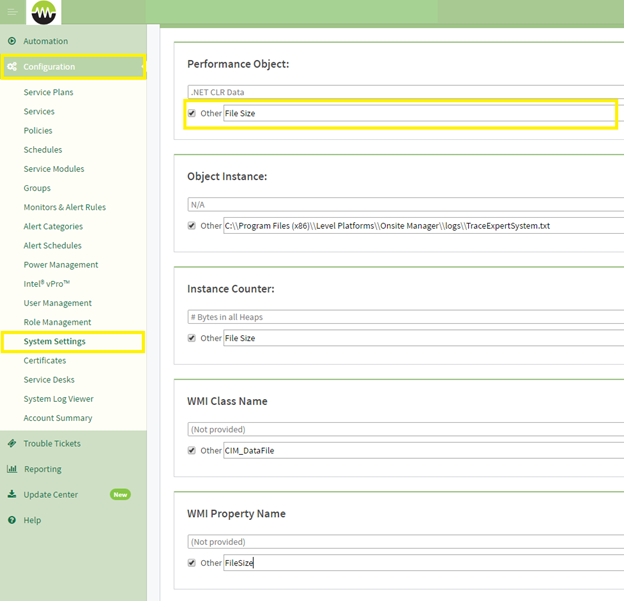Image resolution: width=624 pixels, height=601 pixels.
Task: Toggle Other checkbox under Object Instance
Action: tap(192, 226)
